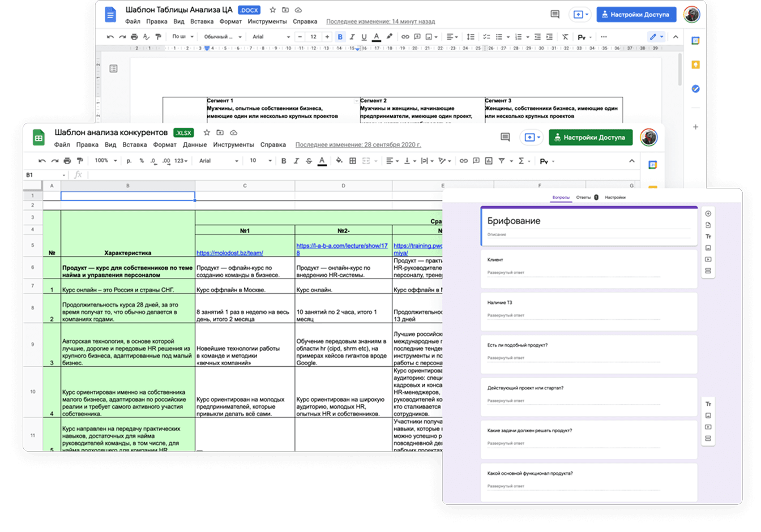Switch to the Ответы tab in Forms
The image size is (761, 532).
tap(584, 198)
